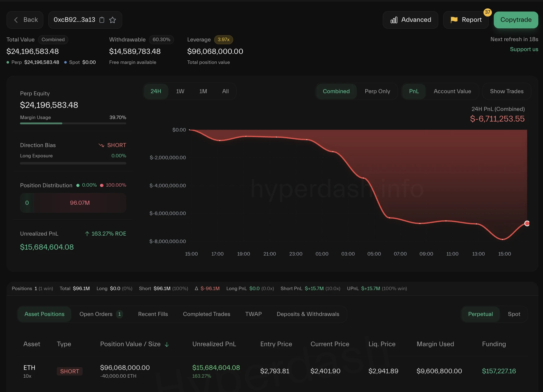This screenshot has height=392, width=543.
Task: Open the Completed Trades tab
Action: (x=206, y=314)
